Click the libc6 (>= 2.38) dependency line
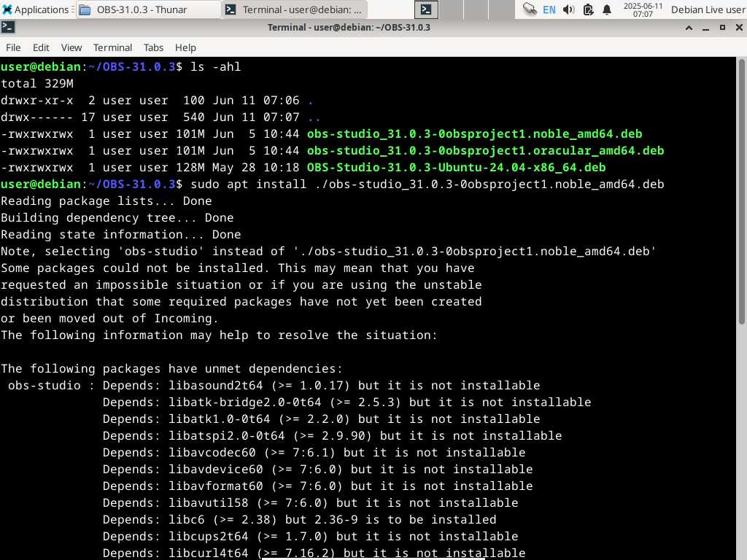The height and width of the screenshot is (560, 747). [x=300, y=519]
